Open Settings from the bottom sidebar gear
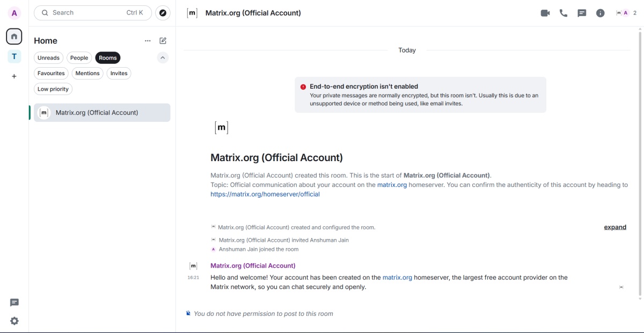This screenshot has height=333, width=644. pos(14,321)
